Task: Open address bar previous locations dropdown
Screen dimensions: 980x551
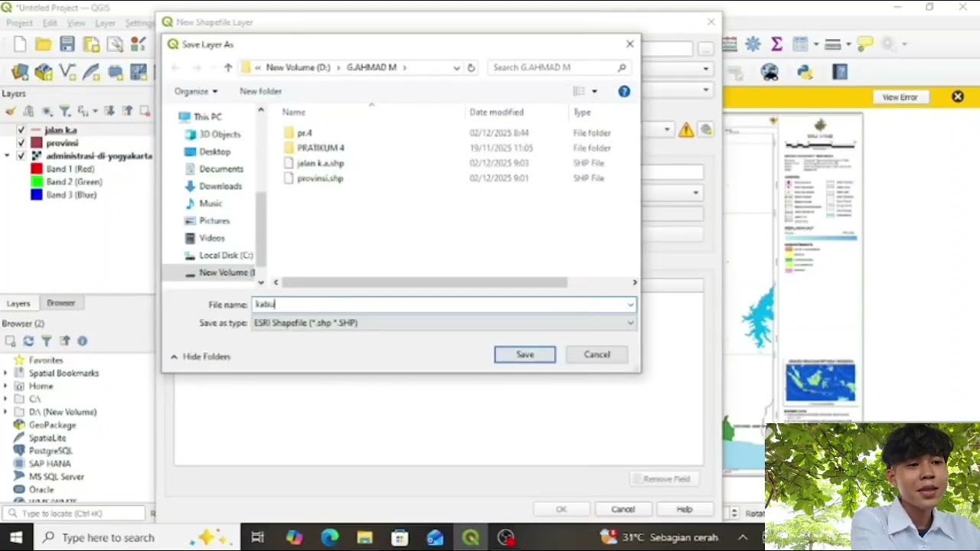Action: point(456,67)
